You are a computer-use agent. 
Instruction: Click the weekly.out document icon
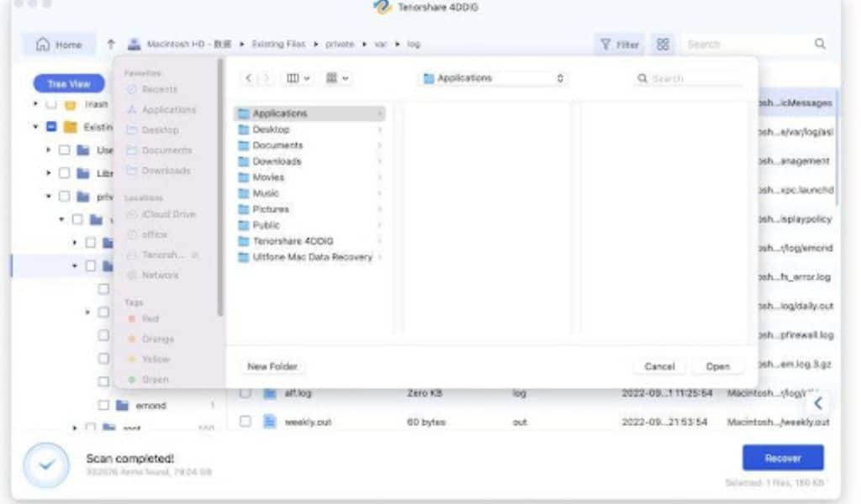[x=270, y=421]
